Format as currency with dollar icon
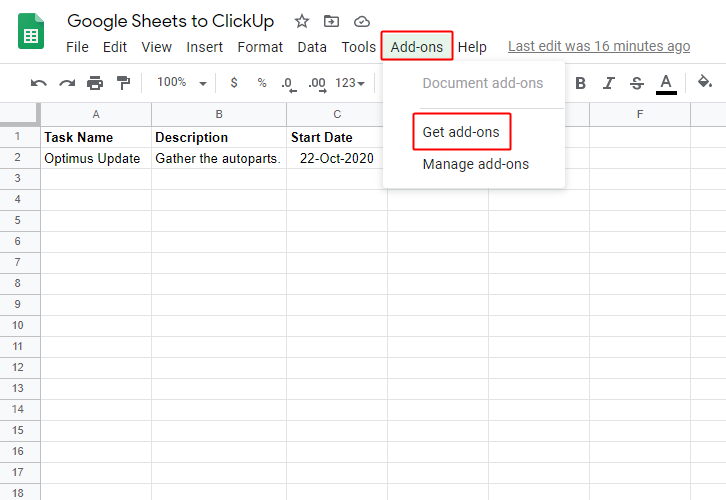The width and height of the screenshot is (726, 500). pyautogui.click(x=234, y=83)
